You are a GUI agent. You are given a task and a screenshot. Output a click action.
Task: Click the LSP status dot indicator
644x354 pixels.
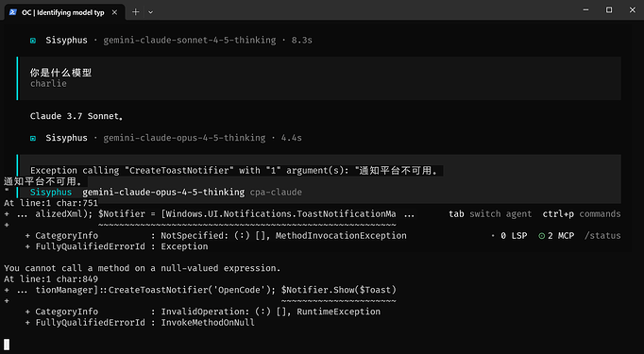point(493,236)
